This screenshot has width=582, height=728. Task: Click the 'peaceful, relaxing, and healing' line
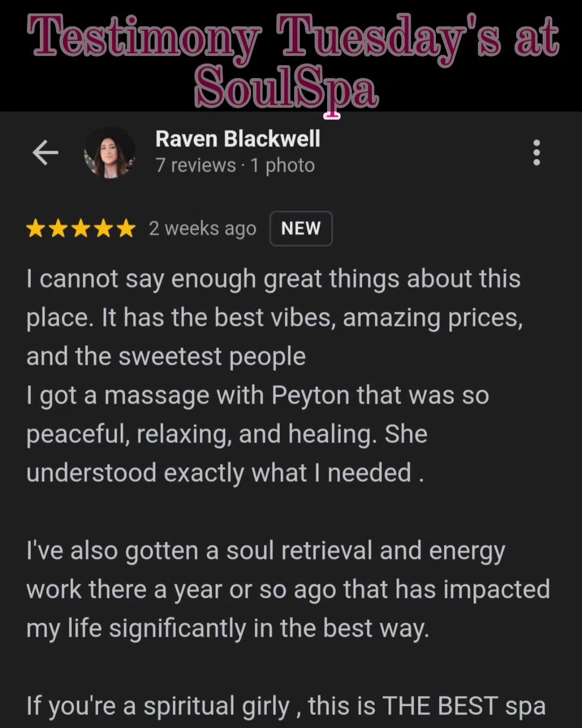point(202,435)
